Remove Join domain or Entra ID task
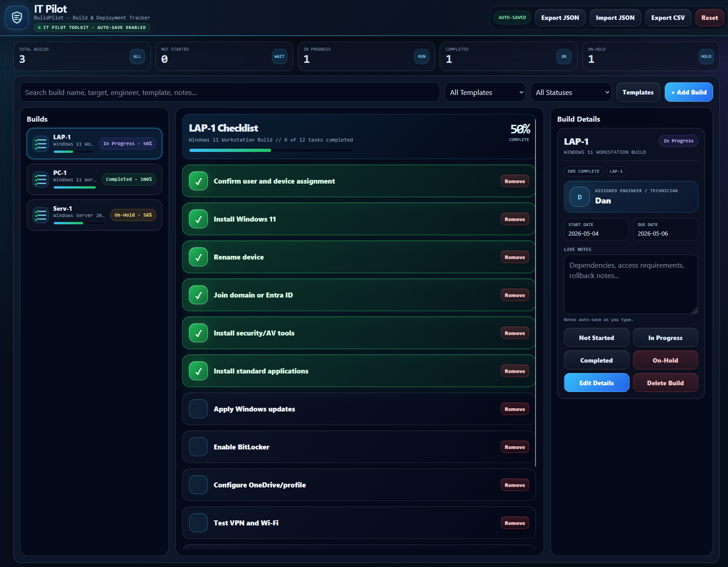728x567 pixels. (515, 295)
